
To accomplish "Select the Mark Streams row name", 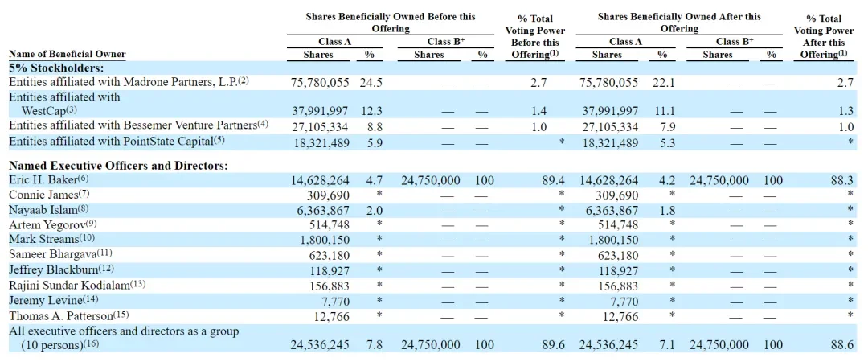I will tap(43, 240).
